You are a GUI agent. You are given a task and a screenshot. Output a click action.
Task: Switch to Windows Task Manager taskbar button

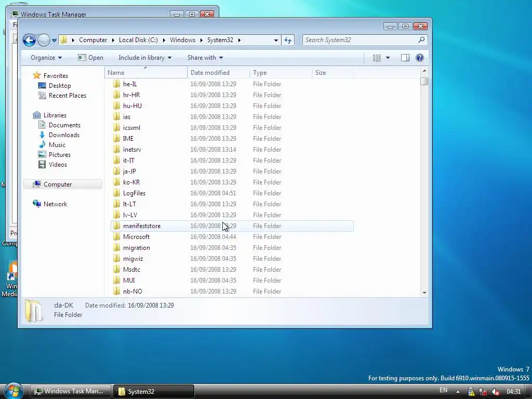[71, 391]
